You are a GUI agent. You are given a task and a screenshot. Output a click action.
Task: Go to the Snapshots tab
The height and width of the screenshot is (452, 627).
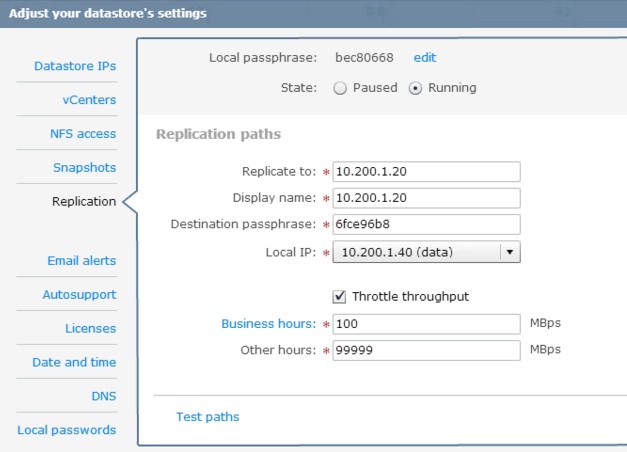[x=84, y=167]
